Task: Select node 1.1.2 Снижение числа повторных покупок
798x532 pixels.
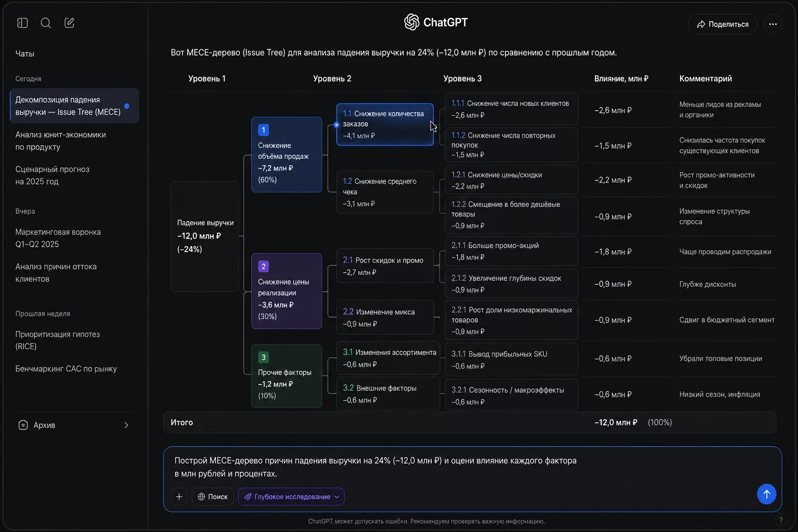Action: pyautogui.click(x=511, y=145)
